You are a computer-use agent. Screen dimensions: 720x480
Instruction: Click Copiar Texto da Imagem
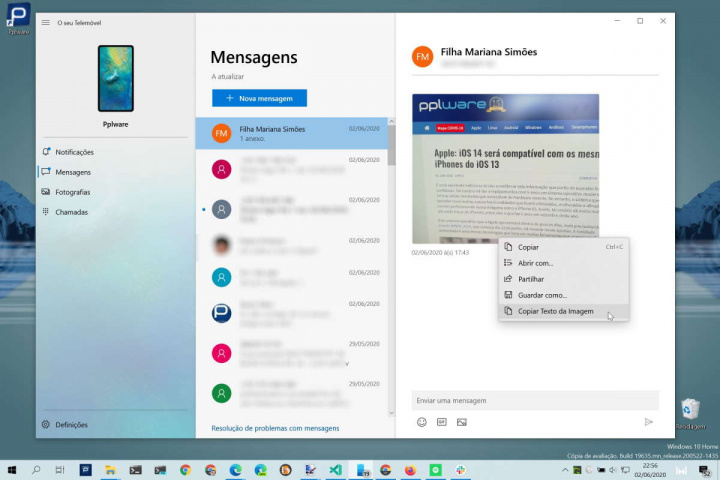[555, 311]
